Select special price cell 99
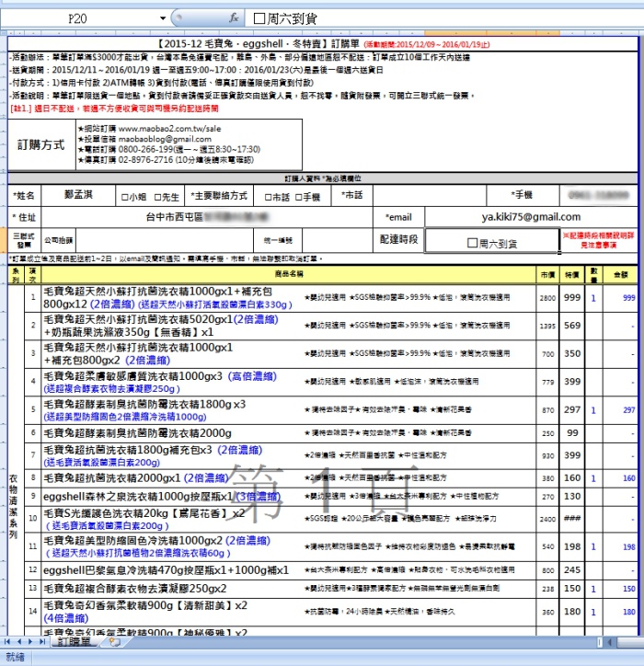This screenshot has width=644, height=666. coord(572,433)
